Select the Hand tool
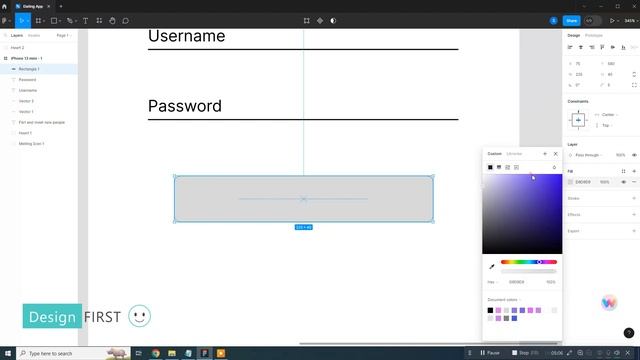 coord(112,21)
